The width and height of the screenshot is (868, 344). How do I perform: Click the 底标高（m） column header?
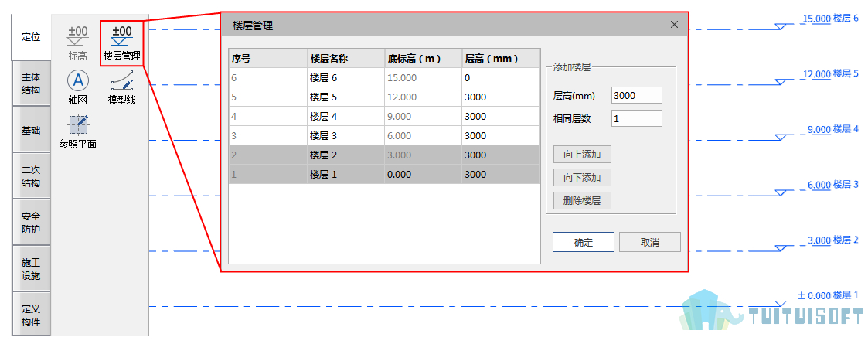pos(424,59)
